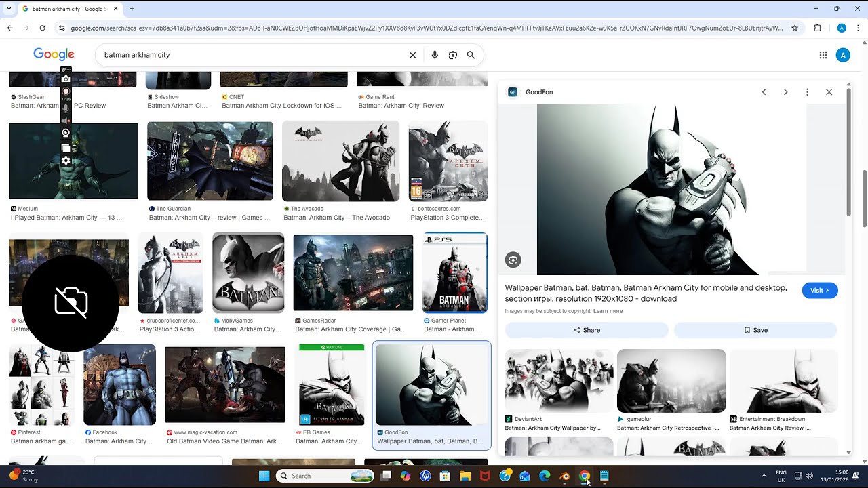Screen dimensions: 868x488
Task: Open the Facebook Batman Arkham City thumbnail
Action: pyautogui.click(x=120, y=384)
